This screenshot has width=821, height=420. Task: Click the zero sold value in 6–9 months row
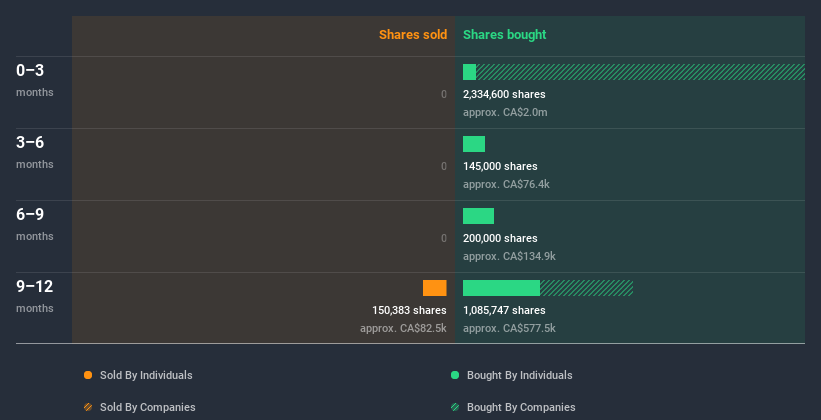tap(444, 238)
